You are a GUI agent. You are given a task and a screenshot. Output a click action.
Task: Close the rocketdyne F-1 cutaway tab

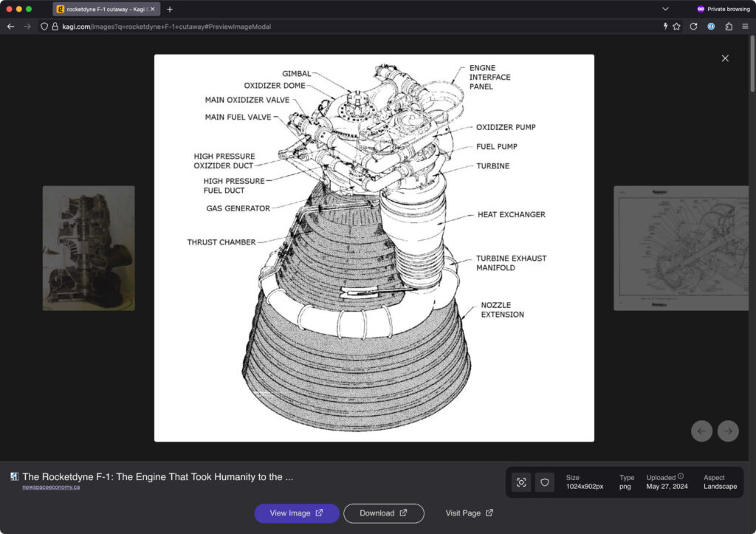[153, 9]
